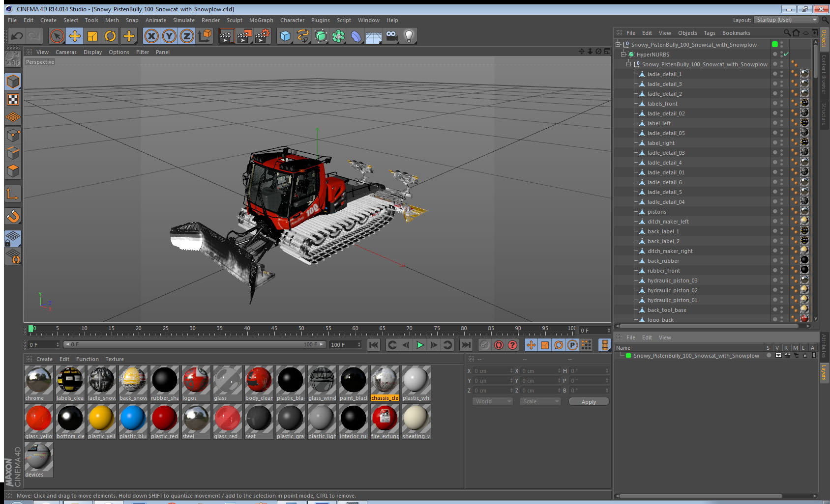Open viewport Cameras menu
The image size is (830, 504).
pos(66,52)
